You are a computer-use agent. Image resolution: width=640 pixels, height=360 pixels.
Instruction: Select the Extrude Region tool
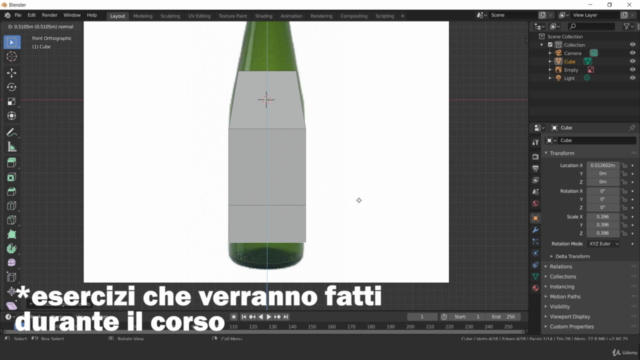[x=12, y=162]
